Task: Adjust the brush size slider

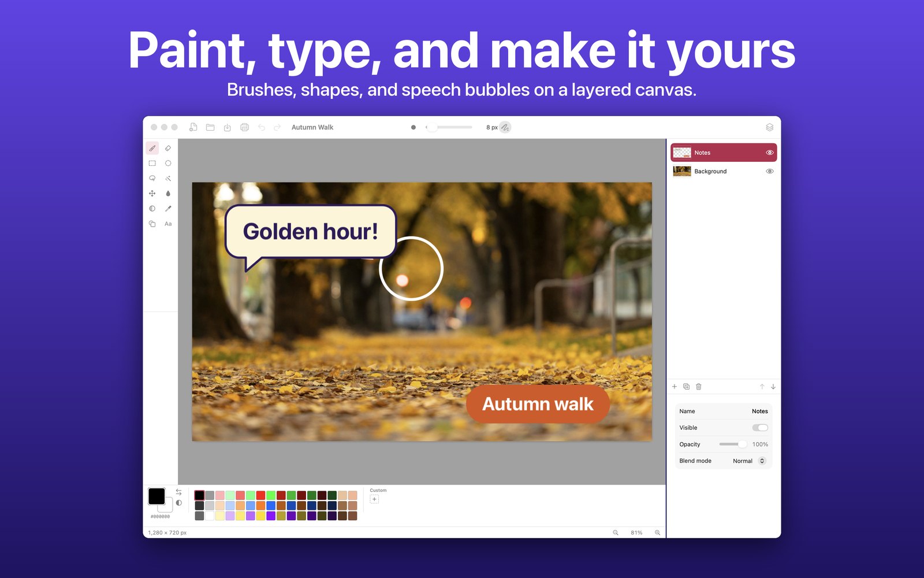Action: pos(449,127)
